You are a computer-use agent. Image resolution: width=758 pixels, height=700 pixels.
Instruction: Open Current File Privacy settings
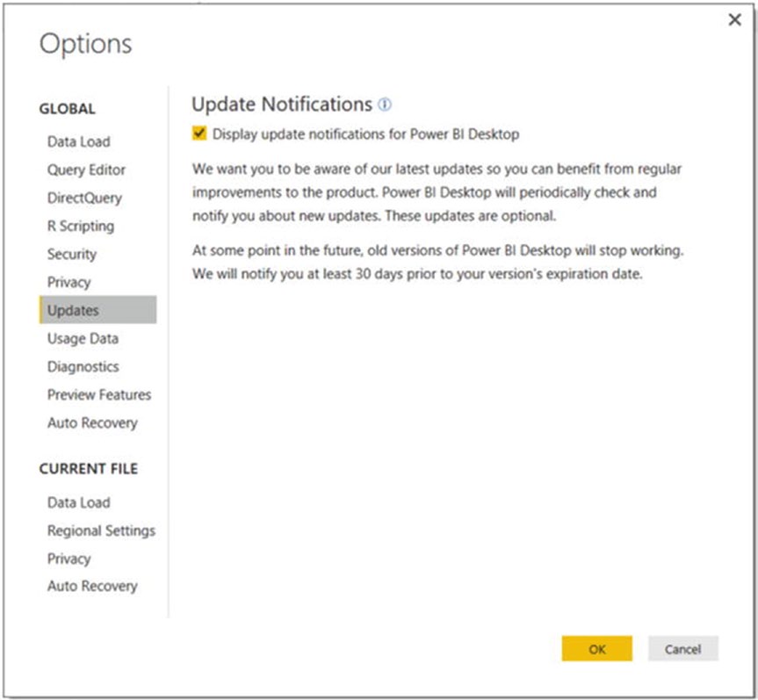69,559
